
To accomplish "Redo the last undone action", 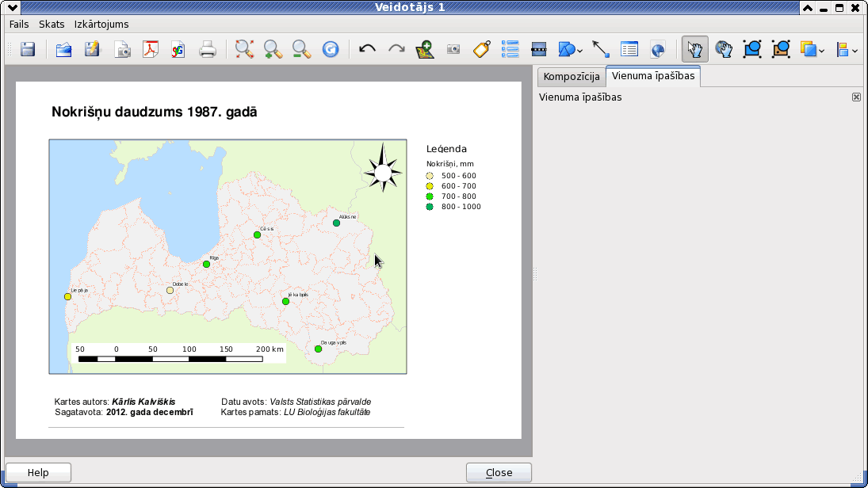I will (x=396, y=49).
